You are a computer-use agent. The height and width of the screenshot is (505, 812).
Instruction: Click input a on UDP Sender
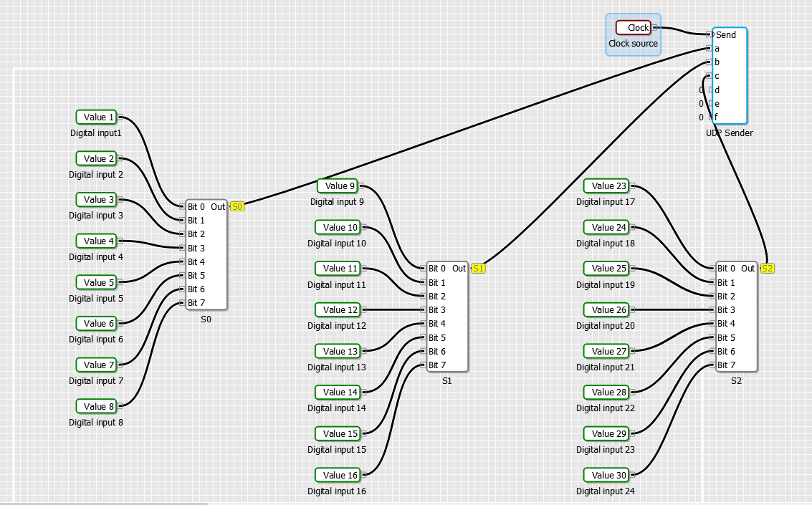coord(717,48)
